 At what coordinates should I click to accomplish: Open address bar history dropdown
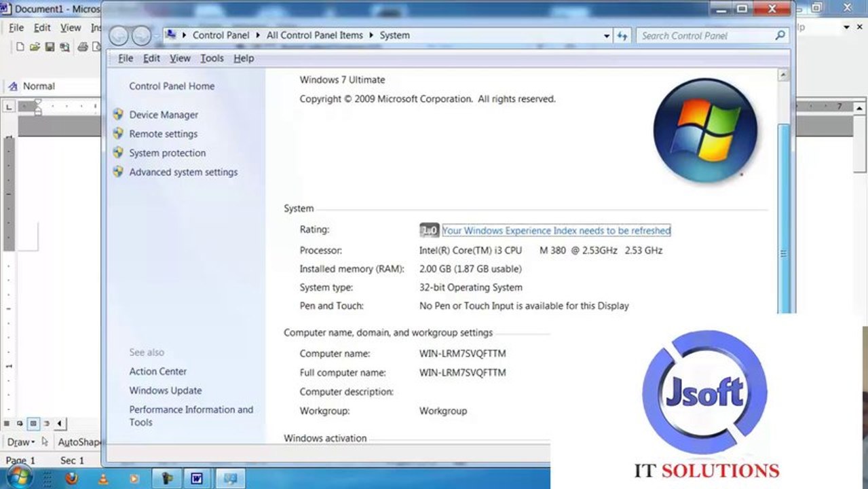point(607,35)
